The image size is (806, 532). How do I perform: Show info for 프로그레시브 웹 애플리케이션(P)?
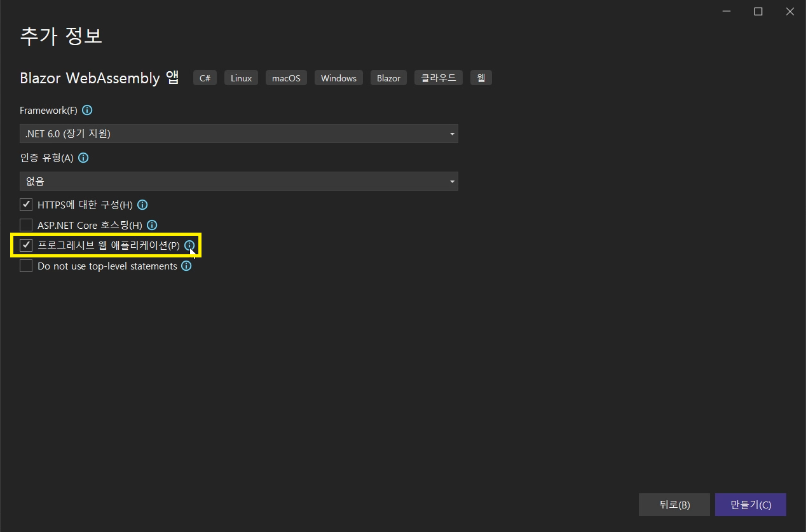[x=189, y=245]
